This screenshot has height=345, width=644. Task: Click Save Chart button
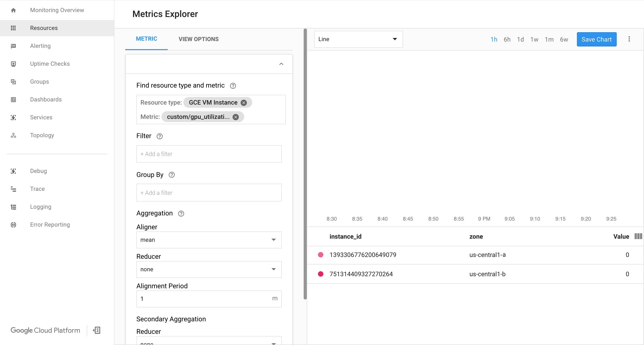click(596, 39)
